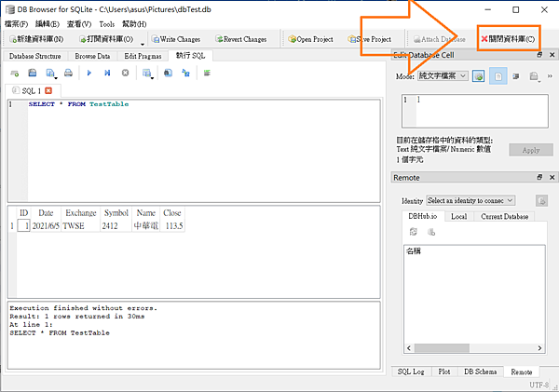
Task: Click the comment/uncomment block icon
Action: [207, 73]
